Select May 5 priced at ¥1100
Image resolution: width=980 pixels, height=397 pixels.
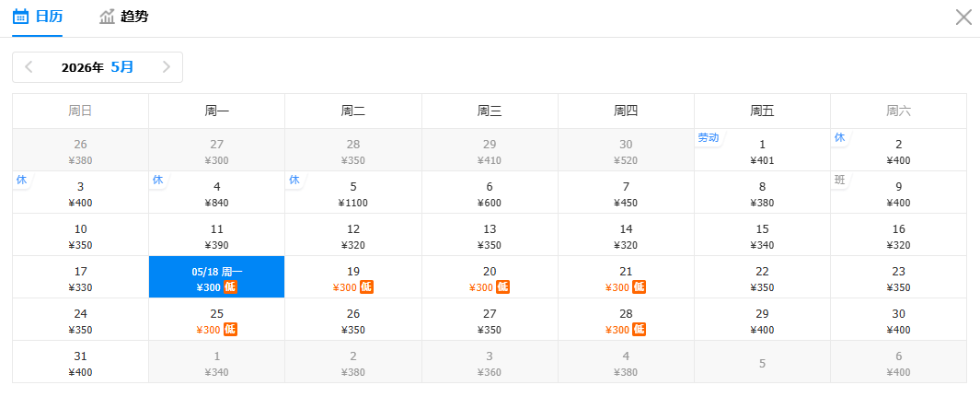pyautogui.click(x=353, y=193)
